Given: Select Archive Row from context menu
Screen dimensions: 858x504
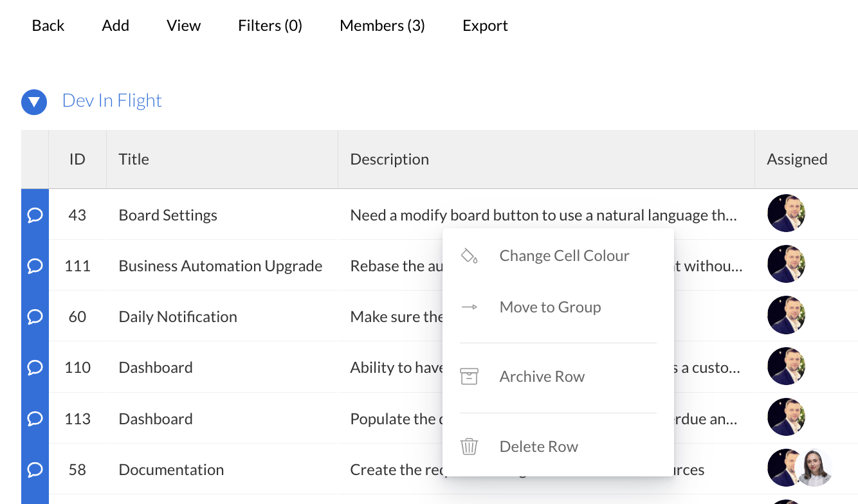Looking at the screenshot, I should point(542,377).
